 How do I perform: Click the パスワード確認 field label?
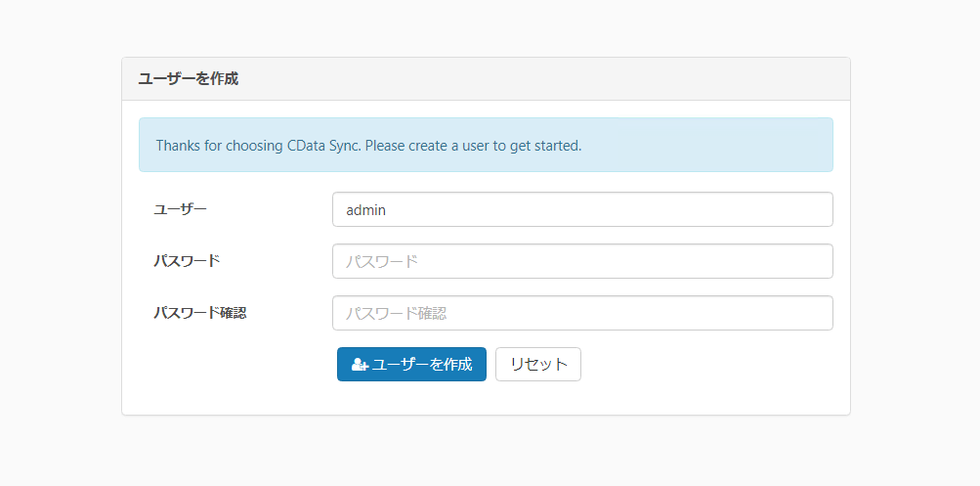(x=200, y=312)
